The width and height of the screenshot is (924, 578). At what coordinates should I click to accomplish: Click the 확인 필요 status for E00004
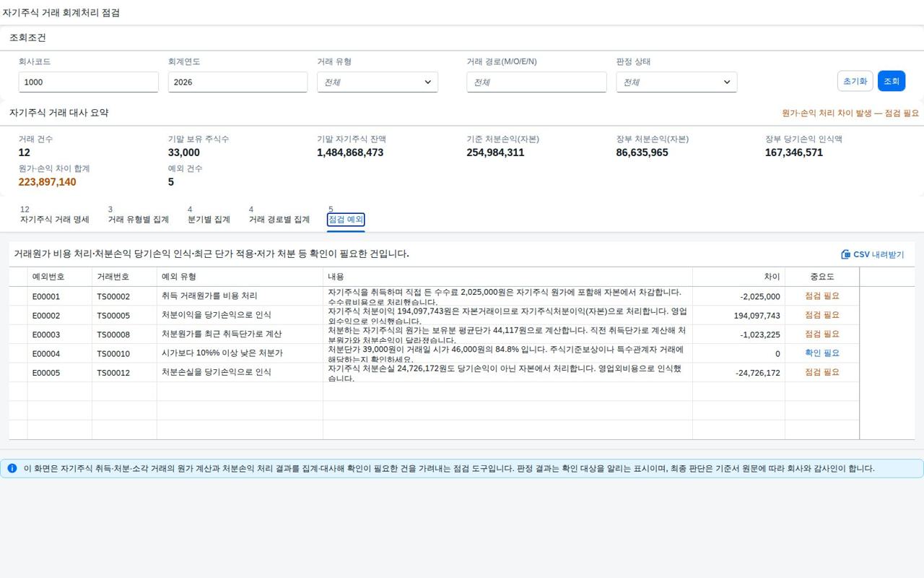point(822,353)
